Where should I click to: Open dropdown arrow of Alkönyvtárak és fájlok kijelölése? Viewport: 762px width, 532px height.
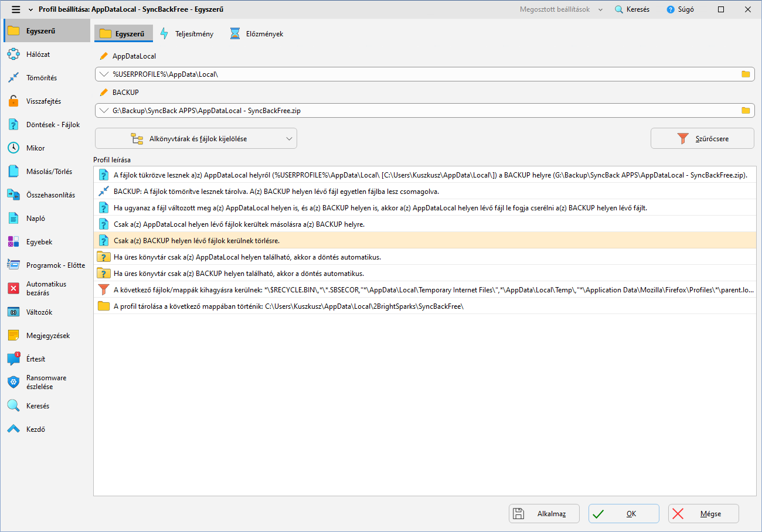289,139
